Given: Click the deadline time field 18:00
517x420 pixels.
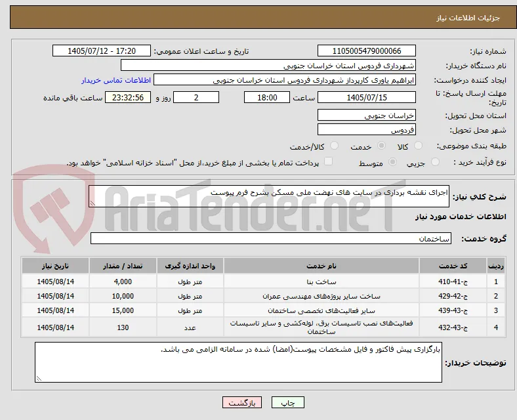Looking at the screenshot, I should coord(267,97).
